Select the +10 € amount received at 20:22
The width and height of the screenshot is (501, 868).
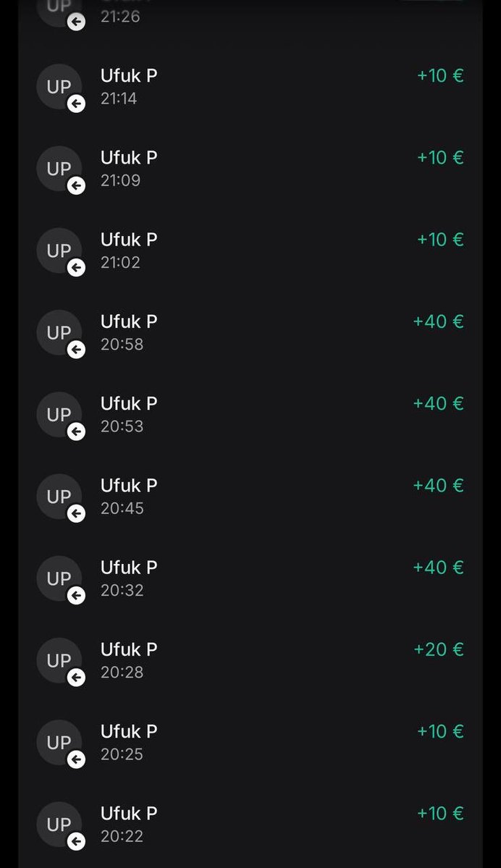[x=440, y=813]
